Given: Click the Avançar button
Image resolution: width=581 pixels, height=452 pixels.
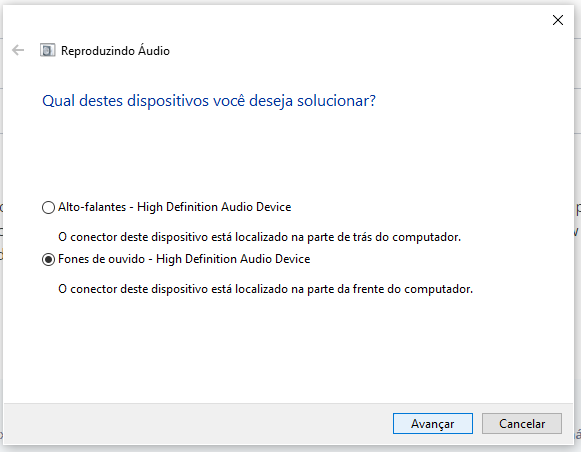Looking at the screenshot, I should coord(433,423).
